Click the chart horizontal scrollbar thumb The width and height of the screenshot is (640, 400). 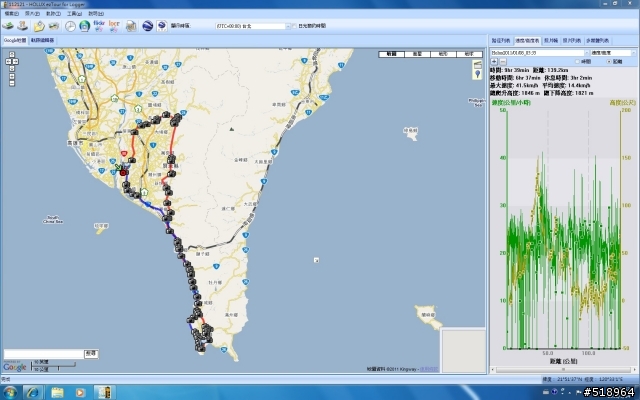[563, 369]
